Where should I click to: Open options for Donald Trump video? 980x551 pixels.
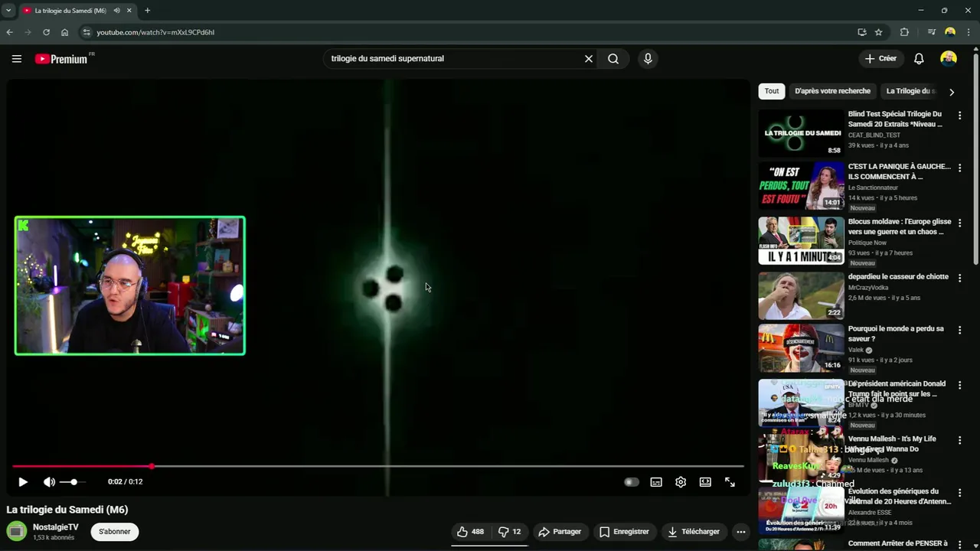click(x=959, y=385)
